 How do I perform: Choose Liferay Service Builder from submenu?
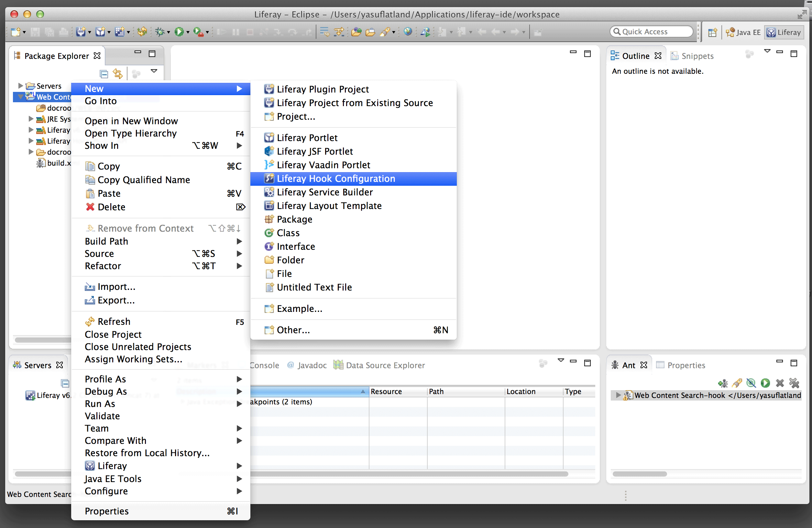pyautogui.click(x=324, y=192)
